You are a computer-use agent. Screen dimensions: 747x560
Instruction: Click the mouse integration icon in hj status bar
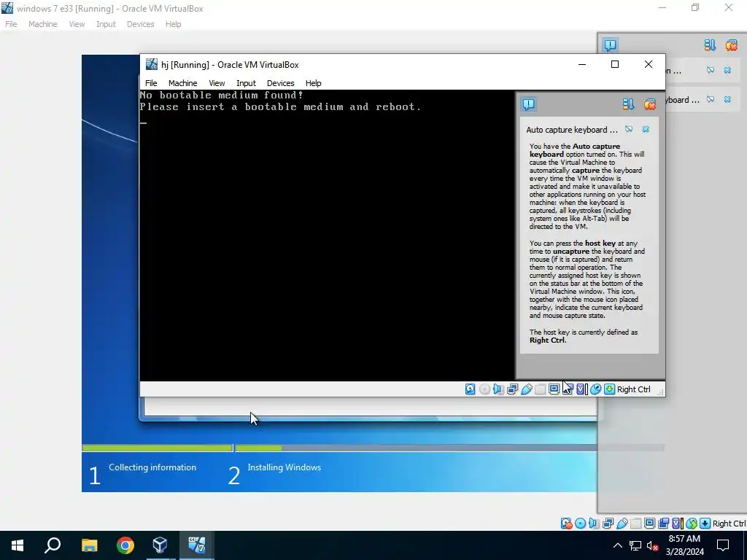(595, 389)
